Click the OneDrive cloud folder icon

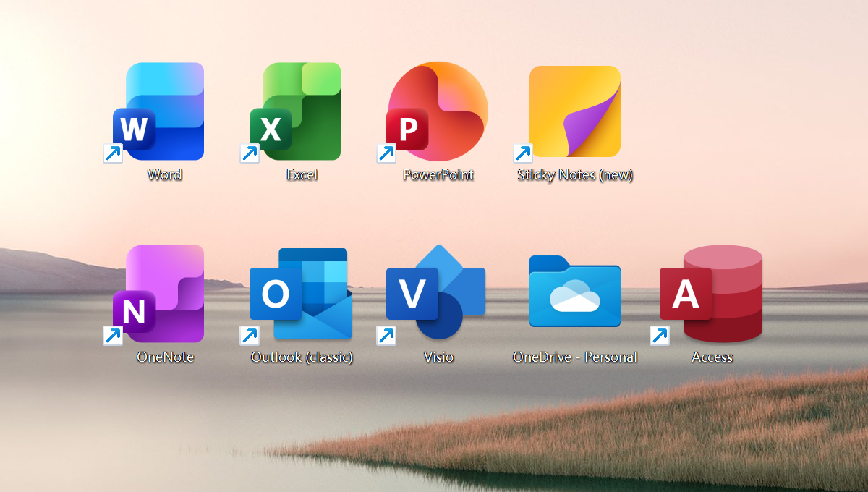click(574, 291)
